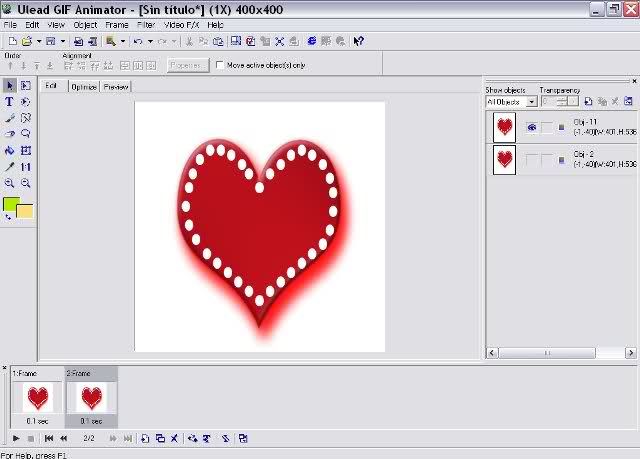Create a new file from toolbar
Screen dimensions: 640x459
tap(13, 41)
